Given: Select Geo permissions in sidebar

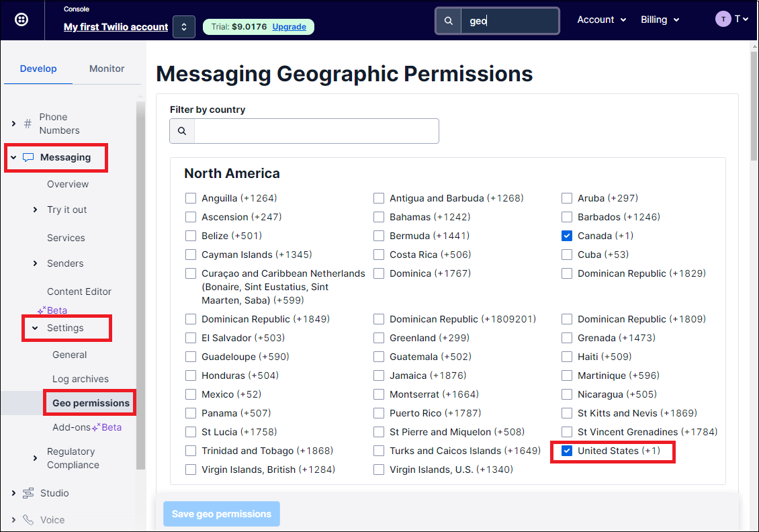Looking at the screenshot, I should pos(91,403).
